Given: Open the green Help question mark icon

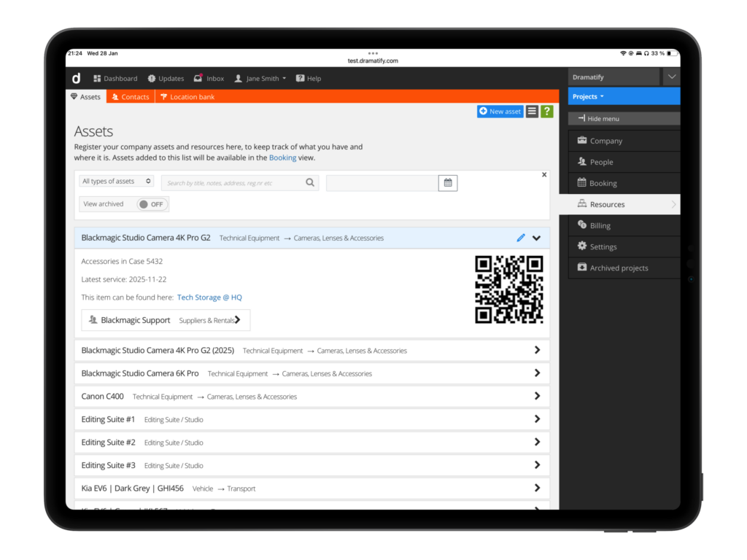Looking at the screenshot, I should (x=547, y=112).
